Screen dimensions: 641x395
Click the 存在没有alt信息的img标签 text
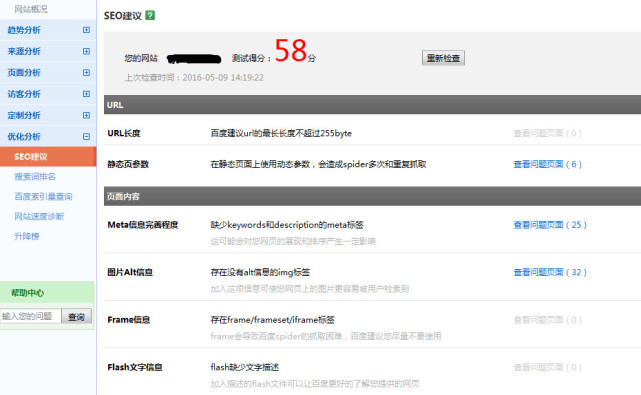point(260,272)
